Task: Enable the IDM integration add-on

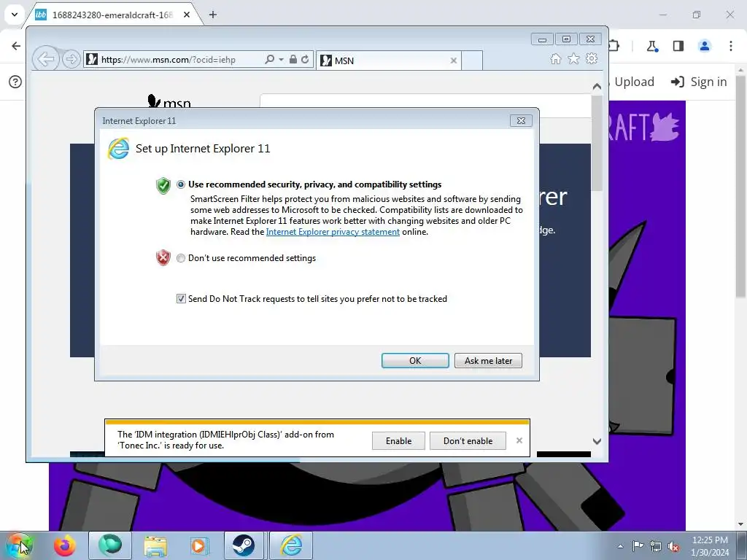Action: click(398, 441)
